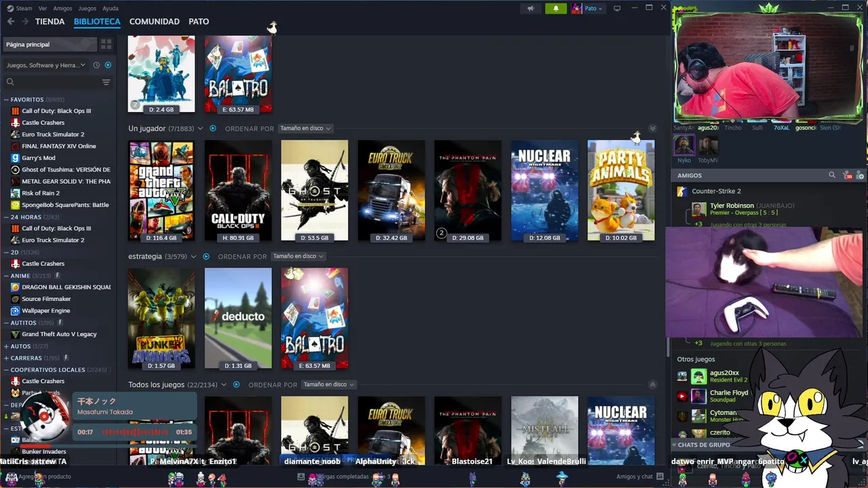868x488 pixels.
Task: Select Grand Theft Auto V Legacy entry
Action: coord(59,334)
